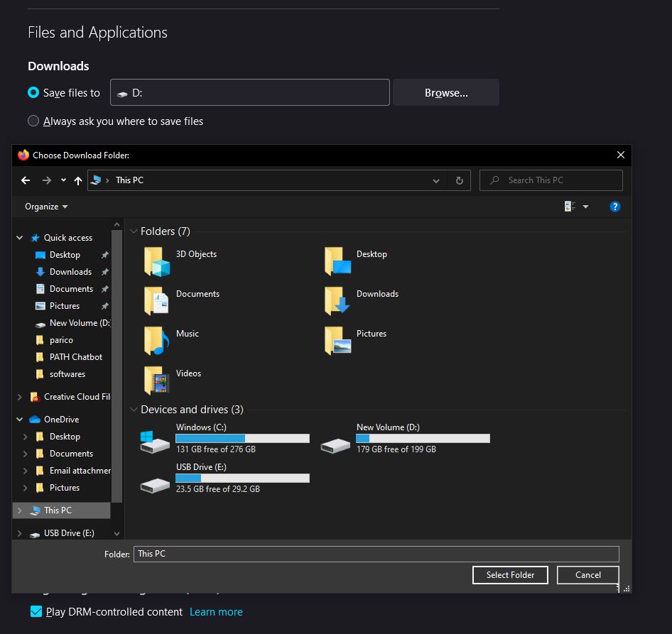The height and width of the screenshot is (634, 672).
Task: Click the Firefox icon in the dialog title bar
Action: (x=22, y=155)
